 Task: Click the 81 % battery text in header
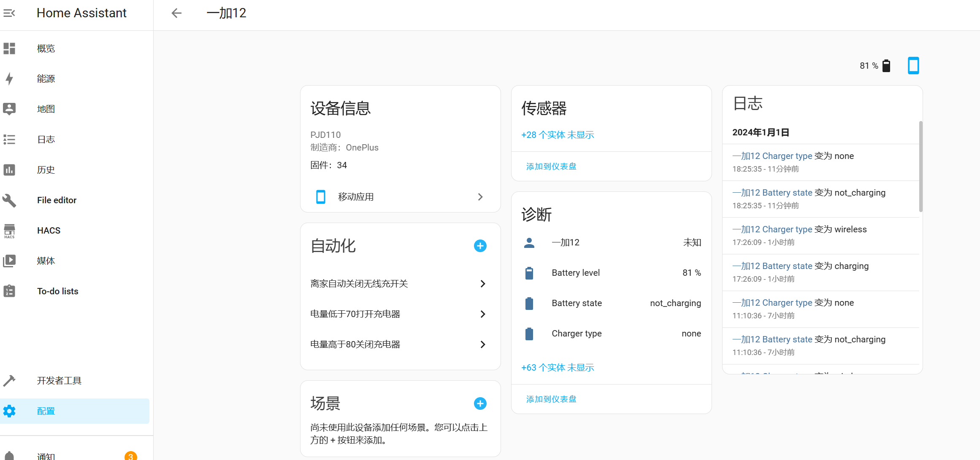[869, 66]
